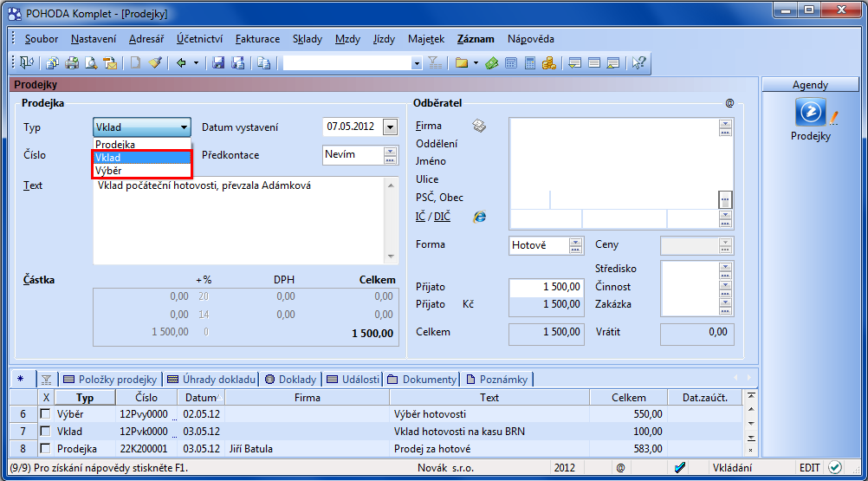Open the Sklady menu
The height and width of the screenshot is (481, 868).
308,39
